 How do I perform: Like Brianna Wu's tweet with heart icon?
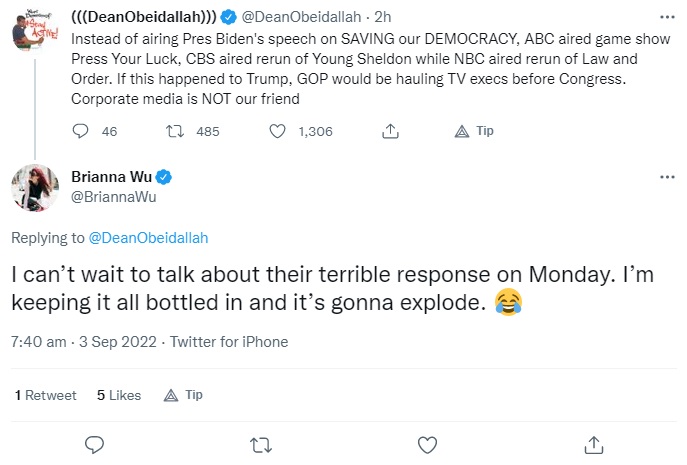point(427,445)
